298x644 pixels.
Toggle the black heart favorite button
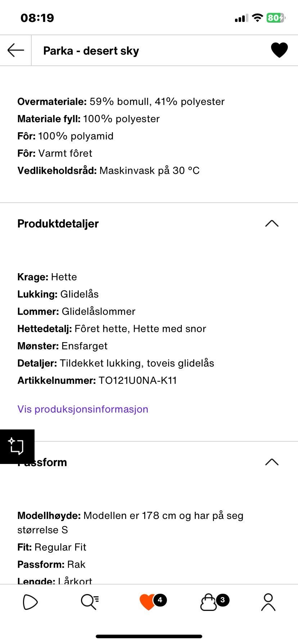pyautogui.click(x=279, y=50)
